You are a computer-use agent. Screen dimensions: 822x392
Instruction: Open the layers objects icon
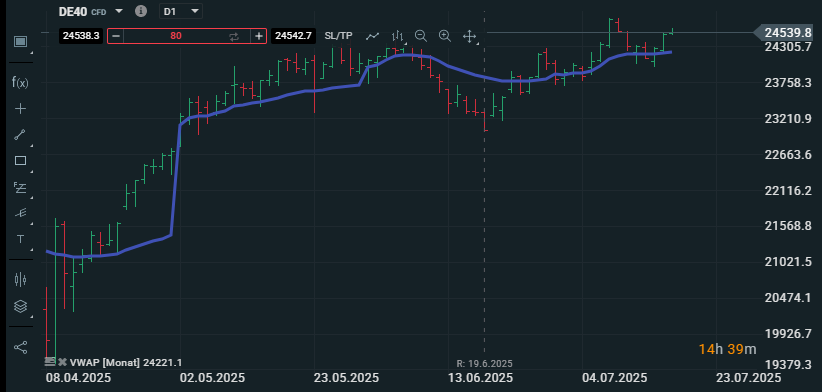[20, 306]
